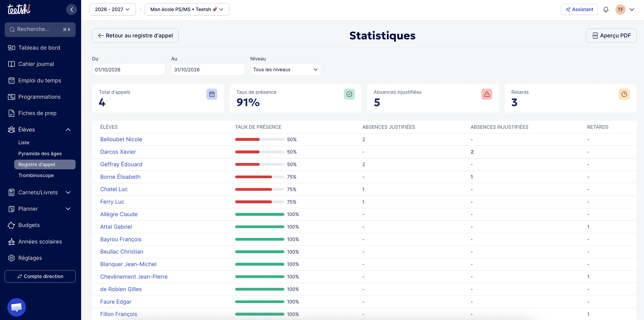Open student Allègre Claude

pos(119,214)
